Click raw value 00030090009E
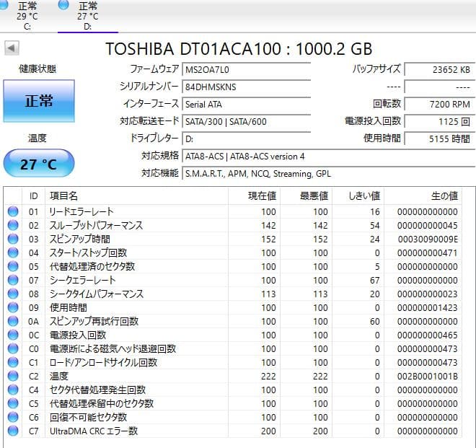This screenshot has height=448, width=476. point(428,240)
